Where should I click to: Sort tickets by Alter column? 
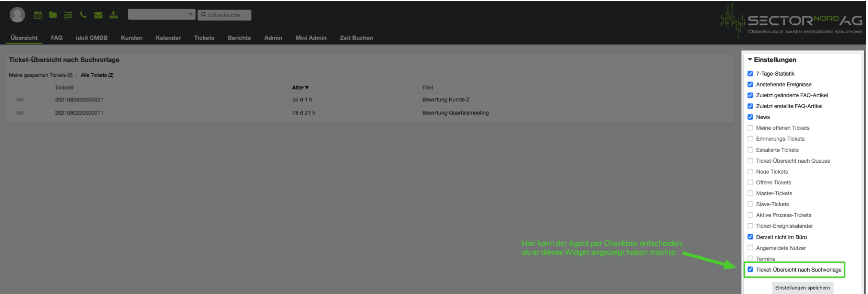(x=300, y=88)
